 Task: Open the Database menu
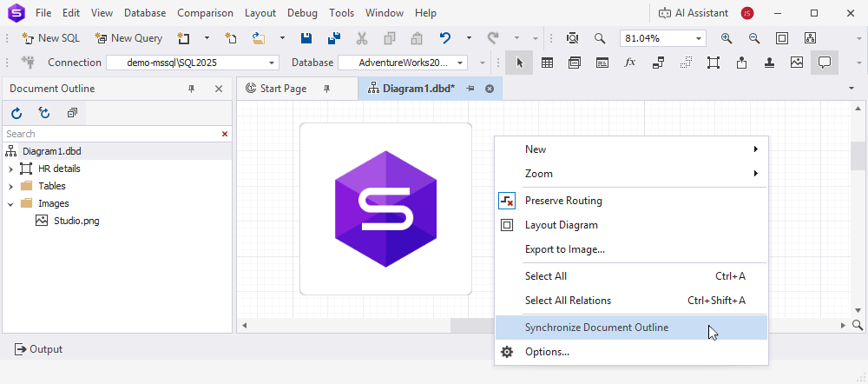145,13
